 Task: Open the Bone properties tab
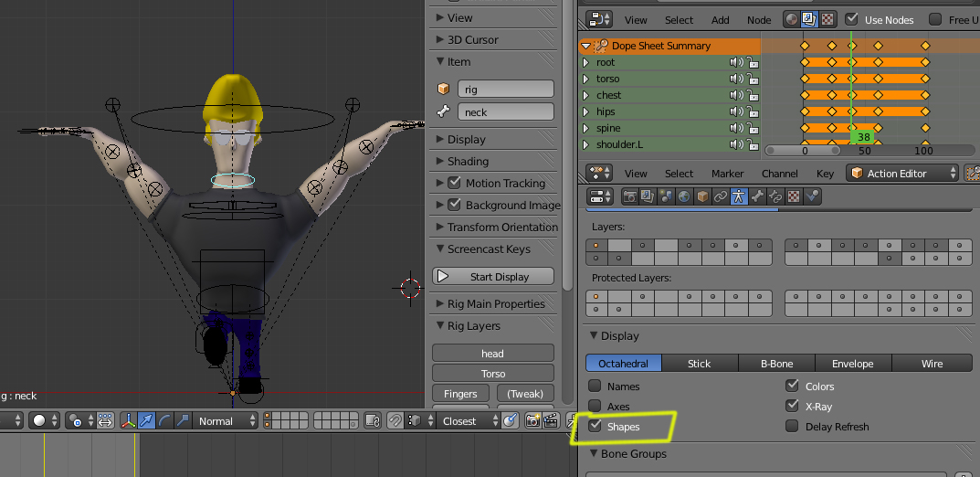pos(757,196)
